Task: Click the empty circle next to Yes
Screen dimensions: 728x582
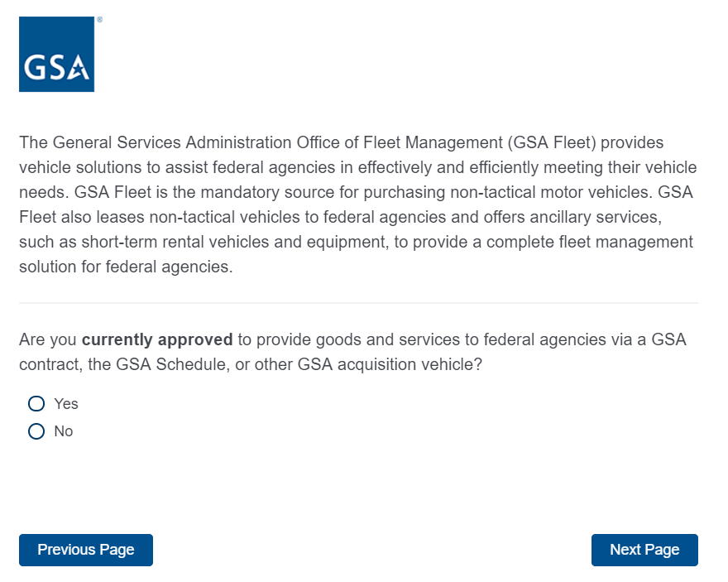Action: (x=36, y=403)
